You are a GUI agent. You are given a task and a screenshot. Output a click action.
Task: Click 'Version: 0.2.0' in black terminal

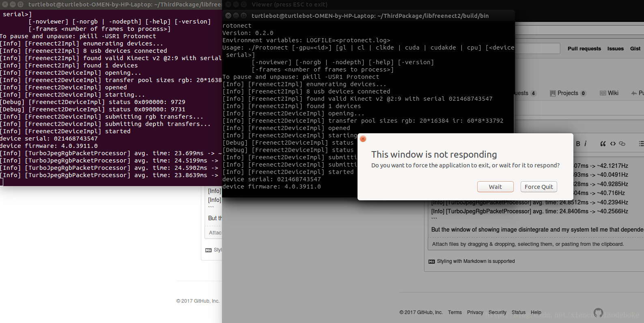[248, 33]
